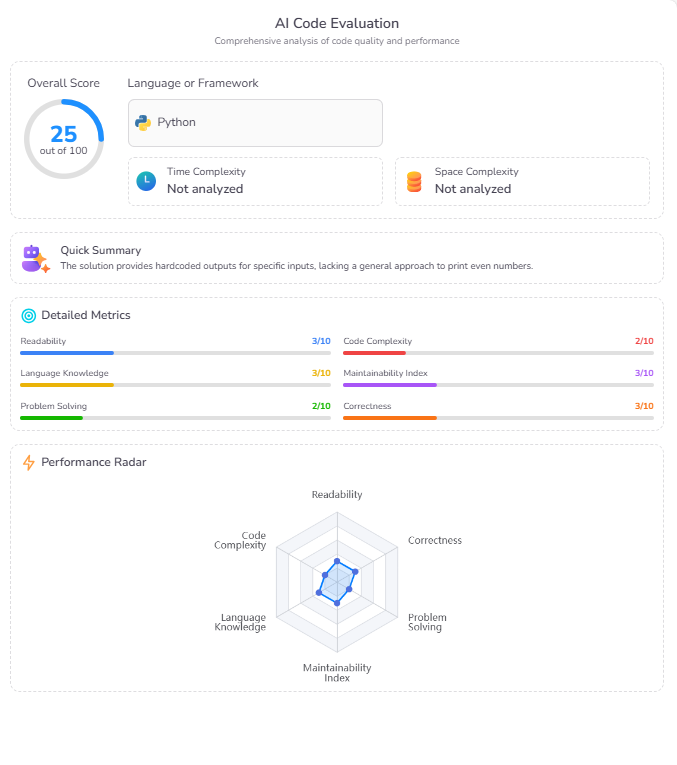This screenshot has height=765, width=677.
Task: Click the Performance Radar lightning icon
Action: [28, 462]
